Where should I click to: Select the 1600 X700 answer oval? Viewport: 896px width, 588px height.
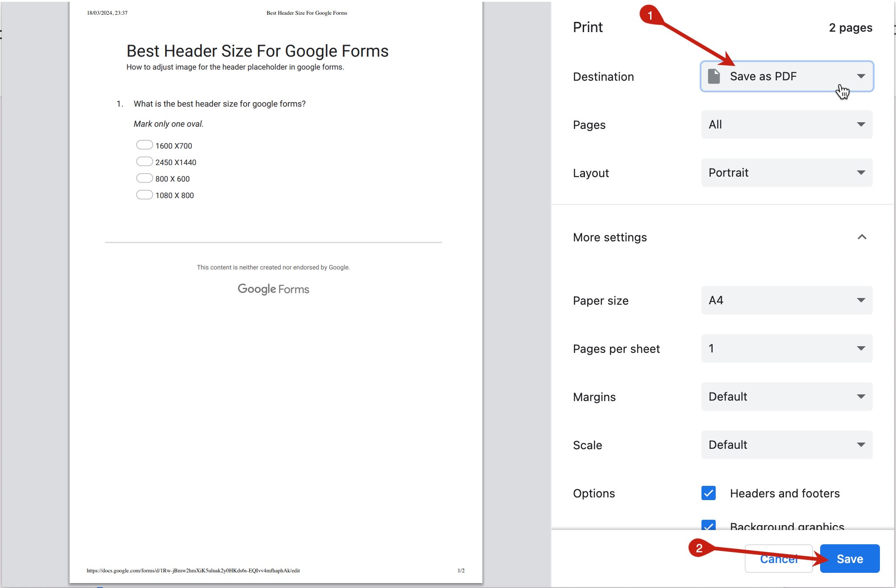144,145
